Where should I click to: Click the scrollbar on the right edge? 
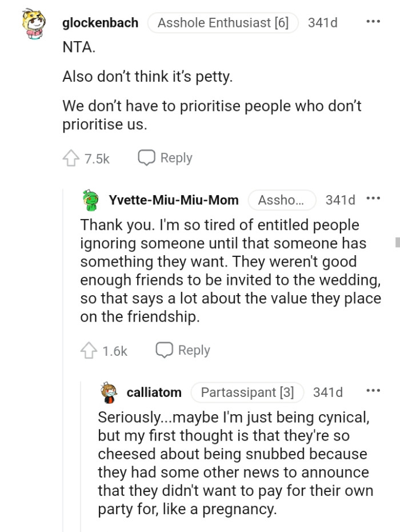pos(397,242)
